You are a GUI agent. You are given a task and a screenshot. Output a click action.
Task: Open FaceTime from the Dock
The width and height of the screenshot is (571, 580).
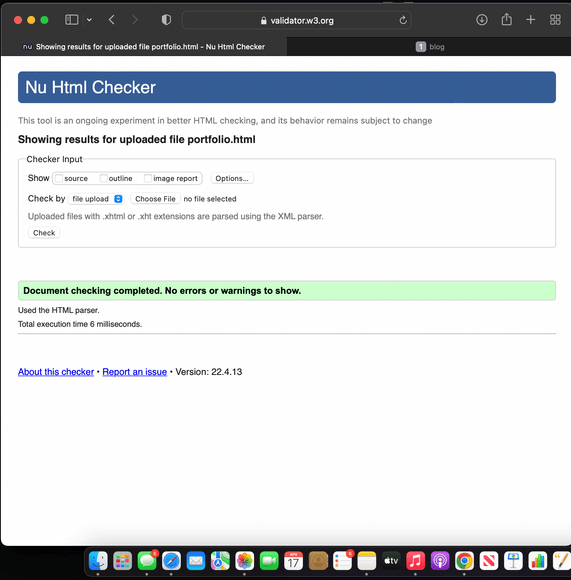pos(269,561)
